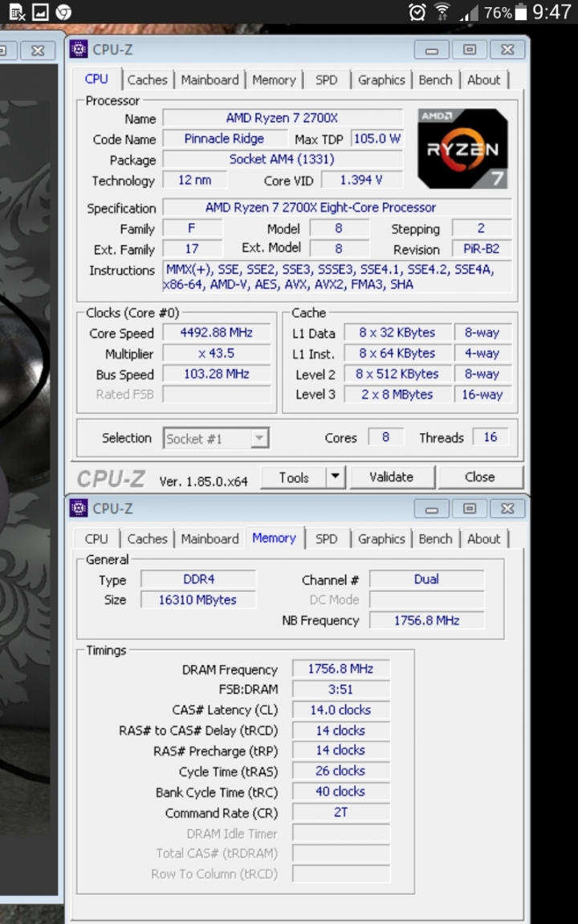578x924 pixels.
Task: Click the FSB:DRAM value 3:51
Action: [x=341, y=690]
